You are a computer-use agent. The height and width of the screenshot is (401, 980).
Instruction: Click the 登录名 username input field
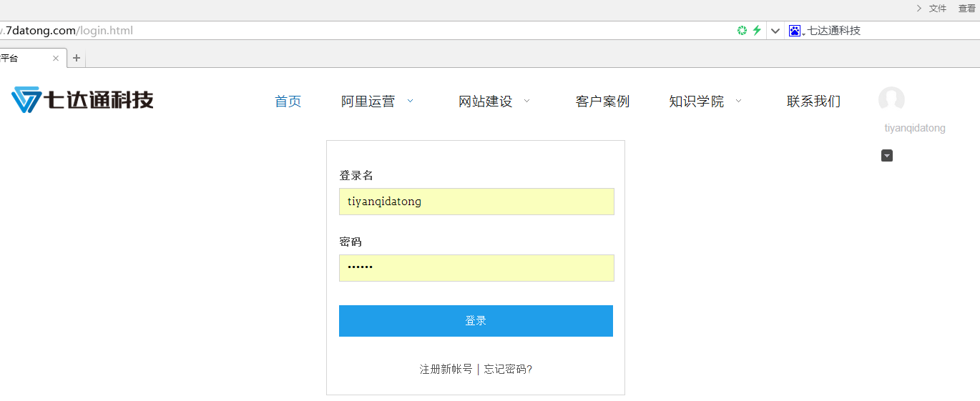click(x=476, y=202)
